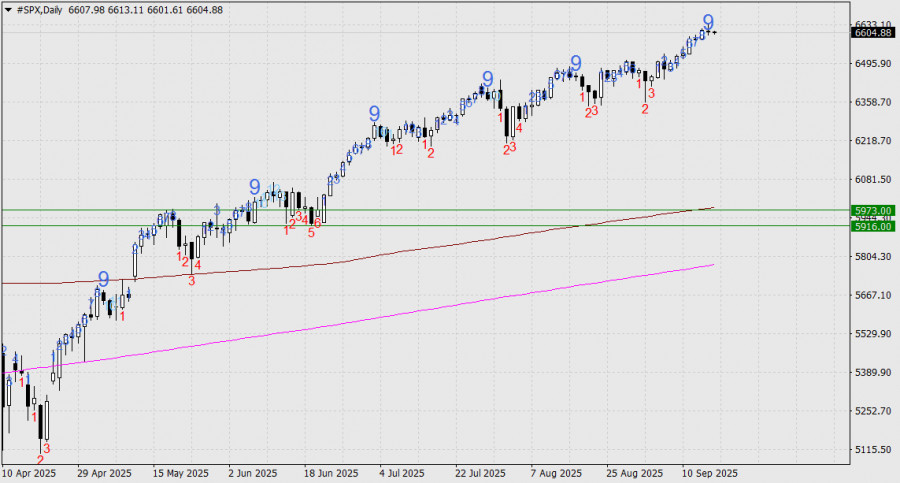Click the green 5973.00 level label
The image size is (900, 483).
(872, 210)
